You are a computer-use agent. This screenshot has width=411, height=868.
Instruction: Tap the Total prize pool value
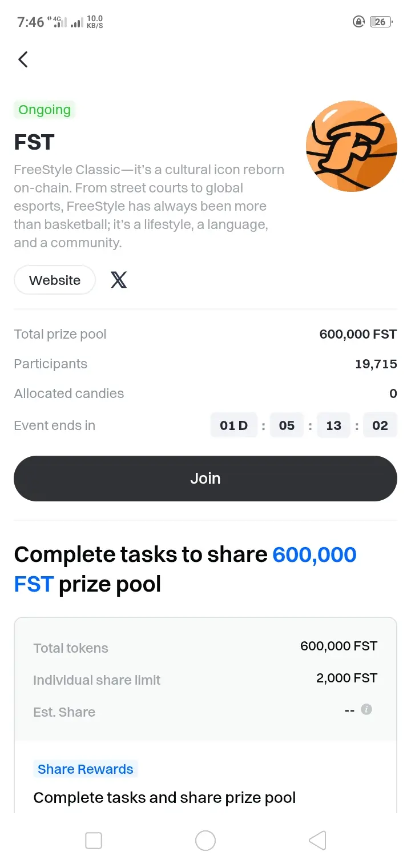click(x=358, y=335)
